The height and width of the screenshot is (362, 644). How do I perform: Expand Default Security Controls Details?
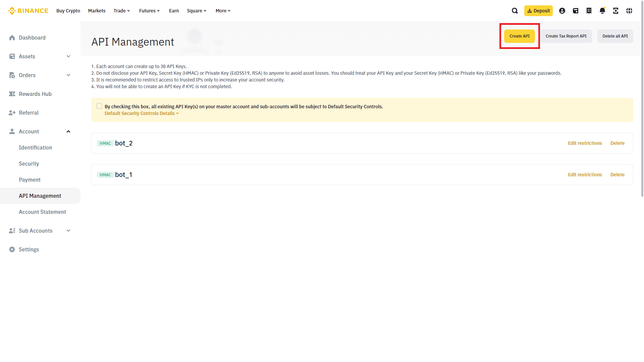point(142,113)
